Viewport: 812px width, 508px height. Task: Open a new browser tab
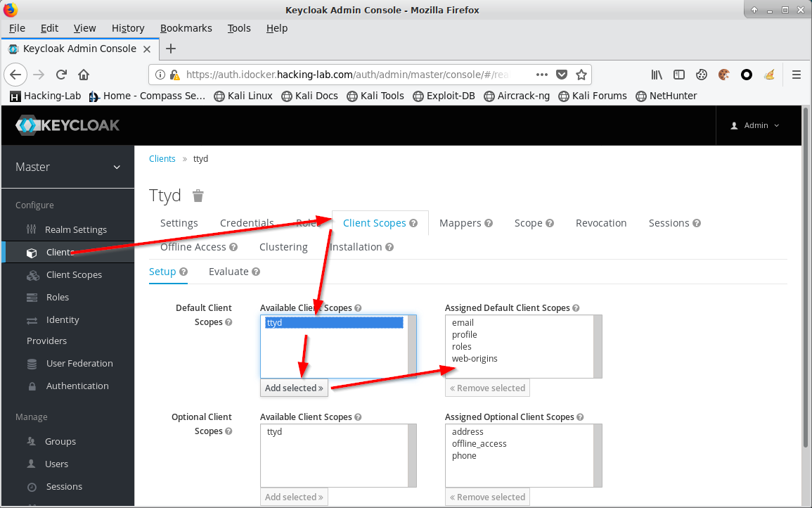(x=170, y=49)
